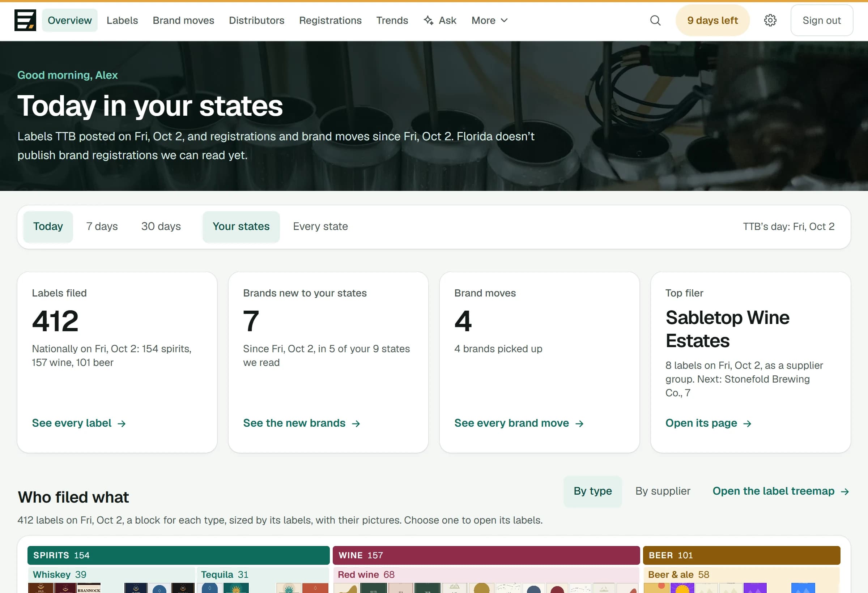Open the Beer & ale 58 block
The height and width of the screenshot is (593, 868).
tap(741, 580)
